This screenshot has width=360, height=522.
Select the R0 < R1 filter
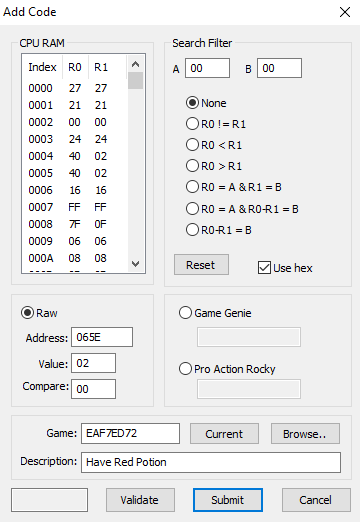[214, 145]
